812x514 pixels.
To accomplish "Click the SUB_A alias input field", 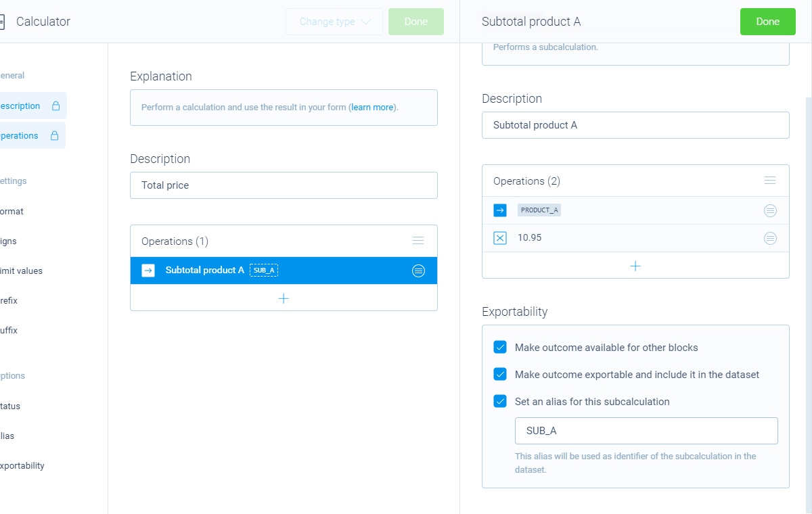I will point(646,431).
